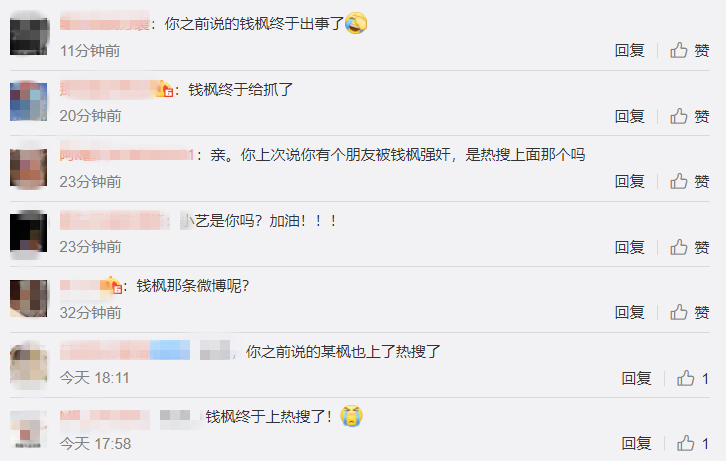
Task: Reply to the comment posted 今天 17:58
Action: (x=636, y=443)
